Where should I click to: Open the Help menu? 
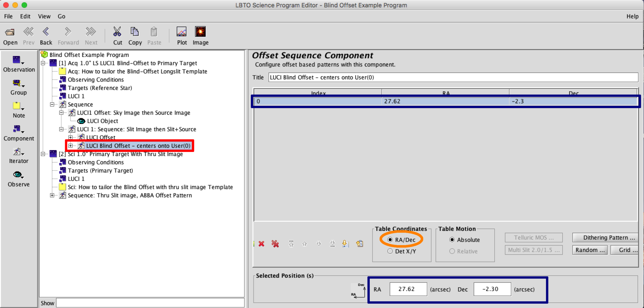632,16
